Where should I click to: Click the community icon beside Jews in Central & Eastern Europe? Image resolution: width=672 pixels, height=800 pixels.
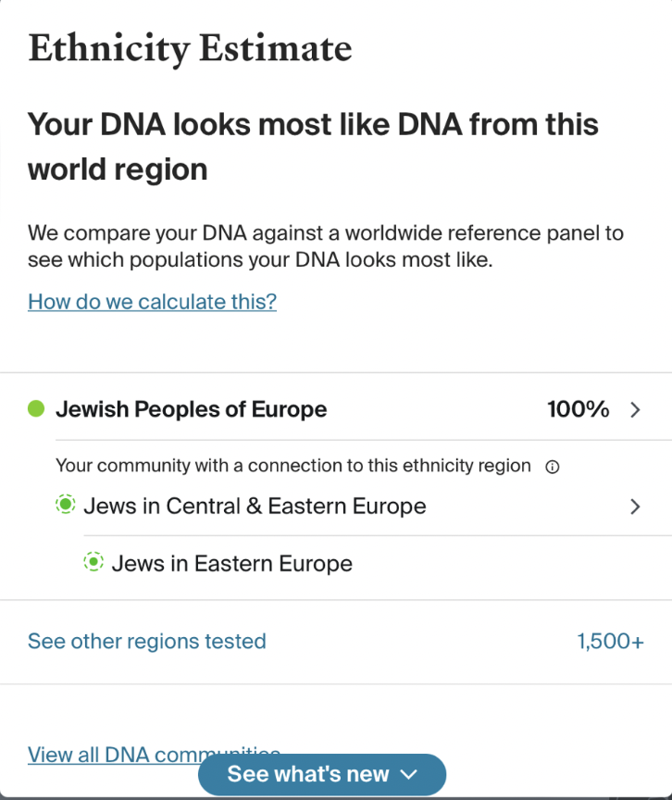point(65,505)
